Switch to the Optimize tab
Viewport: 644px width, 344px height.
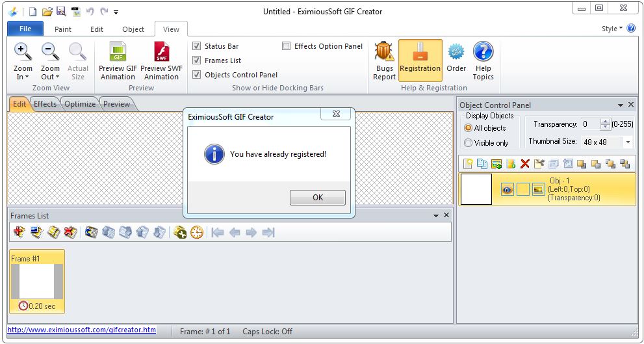(x=80, y=104)
